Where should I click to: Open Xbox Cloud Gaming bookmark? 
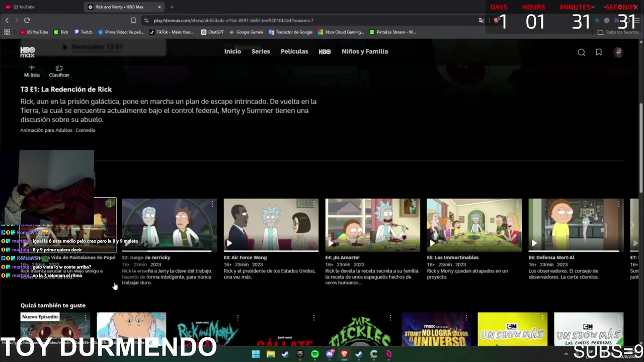[341, 32]
